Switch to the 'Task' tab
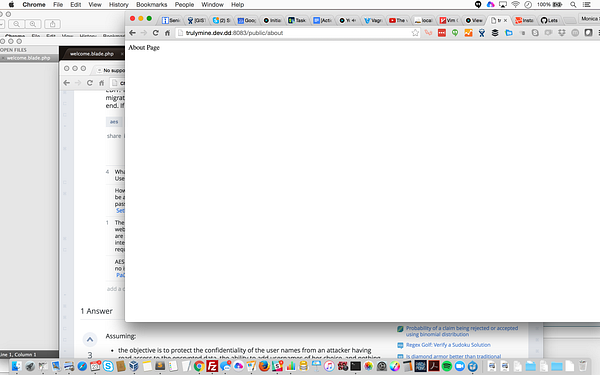Screen dimensions: 600x375 coord(297,20)
